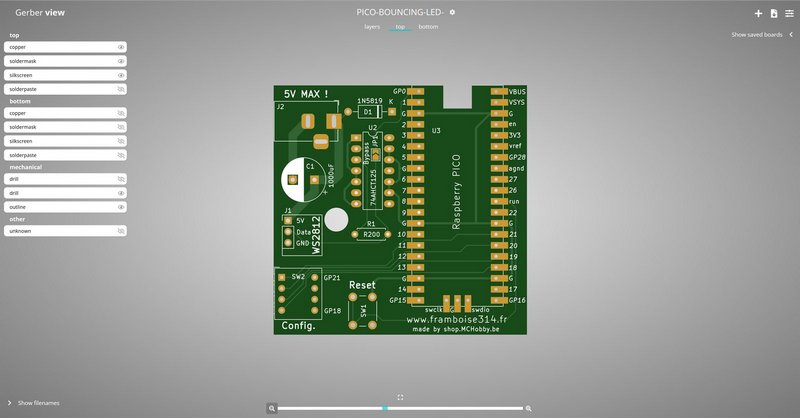Click the C1 capacitor footprint
Image resolution: width=800 pixels, height=418 pixels.
pos(304,180)
